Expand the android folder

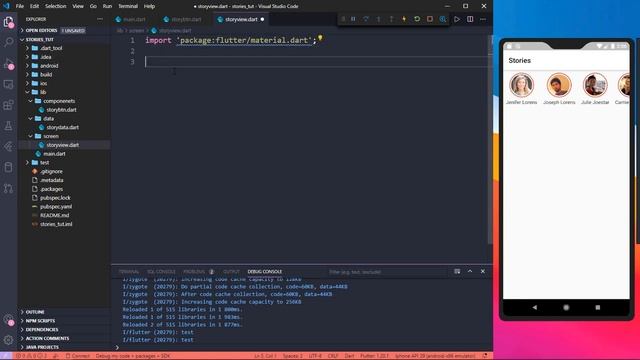[49, 66]
